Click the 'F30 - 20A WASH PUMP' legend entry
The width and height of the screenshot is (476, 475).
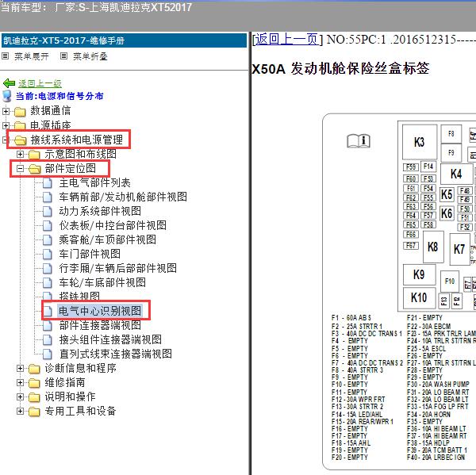pos(438,385)
